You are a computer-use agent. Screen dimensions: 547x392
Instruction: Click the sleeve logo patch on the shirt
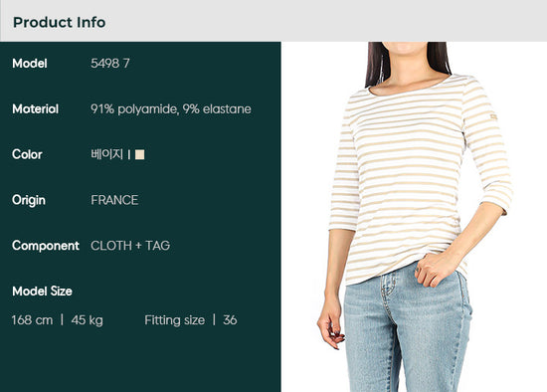(x=493, y=117)
